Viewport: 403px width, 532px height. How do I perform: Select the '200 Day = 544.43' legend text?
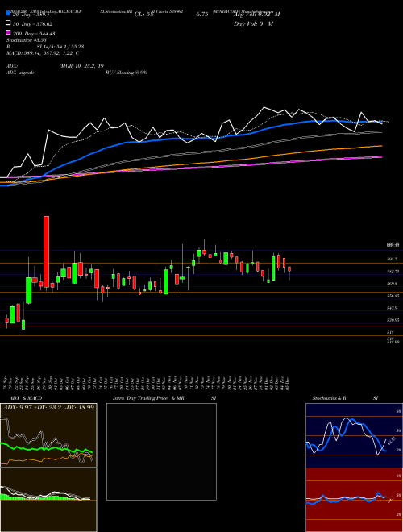point(35,34)
